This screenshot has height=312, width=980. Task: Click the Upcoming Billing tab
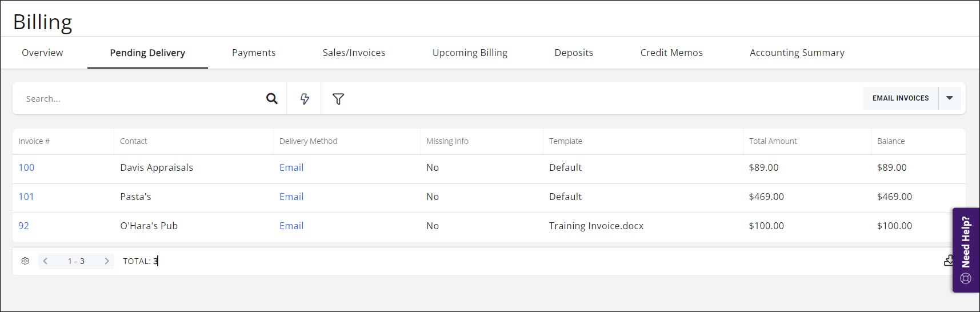coord(470,53)
